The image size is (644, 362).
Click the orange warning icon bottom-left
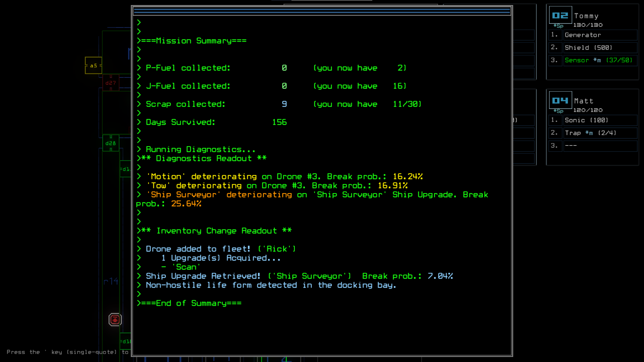click(115, 319)
